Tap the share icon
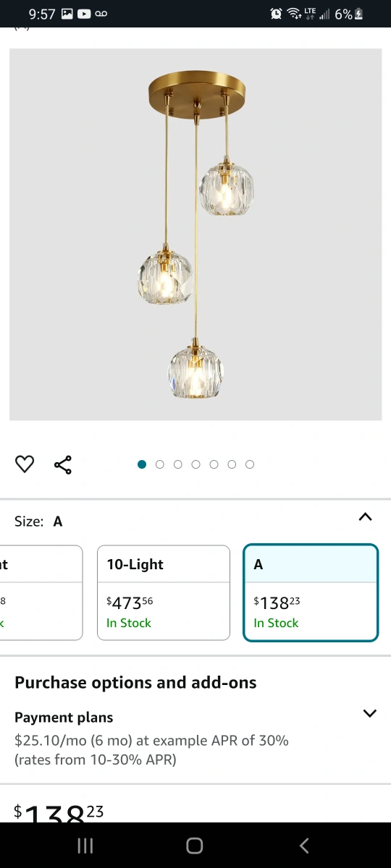The image size is (391, 868). [63, 464]
